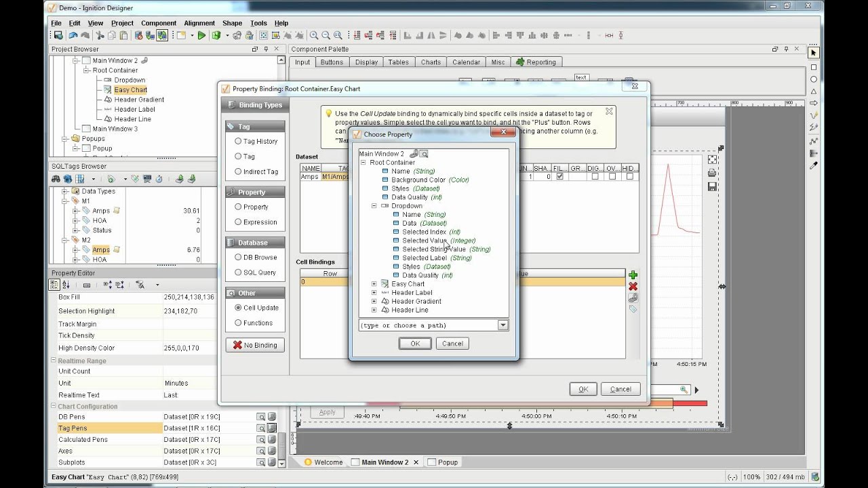This screenshot has width=868, height=488.
Task: Collapse Dropdown node in Choose Property tree
Action: coord(374,206)
